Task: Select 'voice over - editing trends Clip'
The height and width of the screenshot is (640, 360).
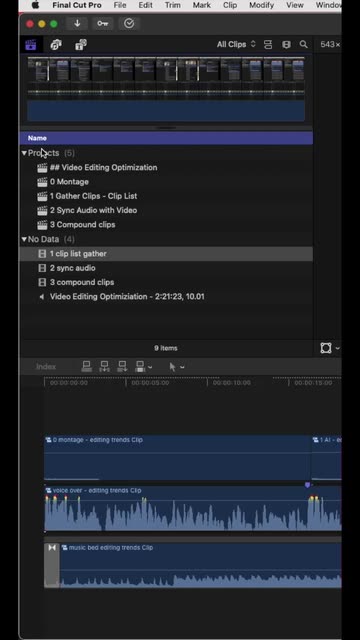Action: tap(193, 509)
